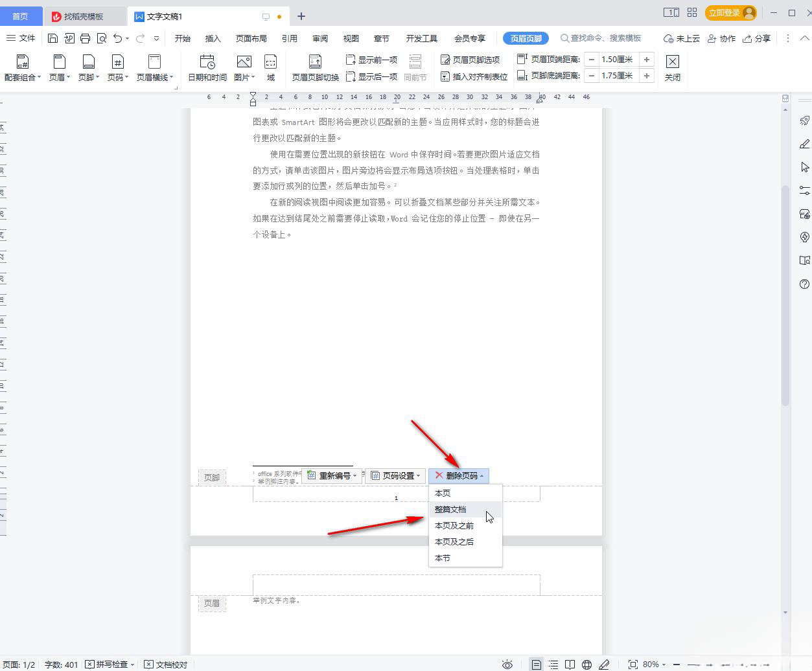This screenshot has width=812, height=671.
Task: Click the 关闭 close header footer button
Action: pyautogui.click(x=673, y=68)
